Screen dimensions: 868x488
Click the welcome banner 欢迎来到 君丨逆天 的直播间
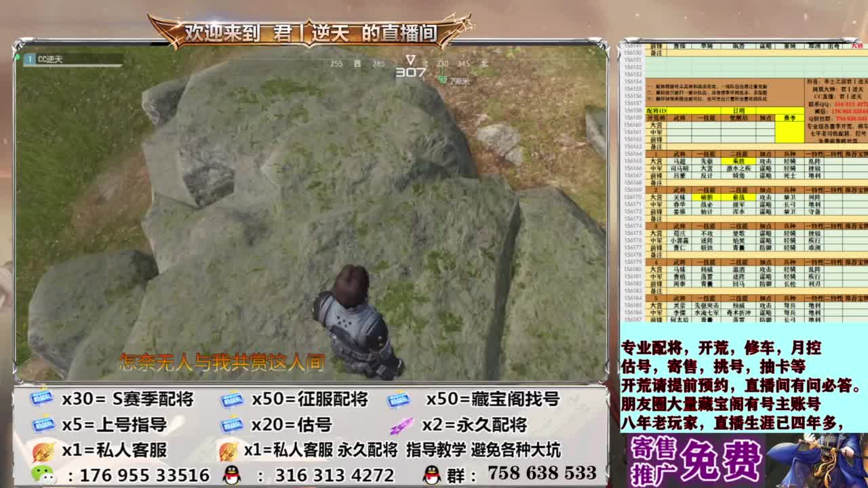(311, 33)
